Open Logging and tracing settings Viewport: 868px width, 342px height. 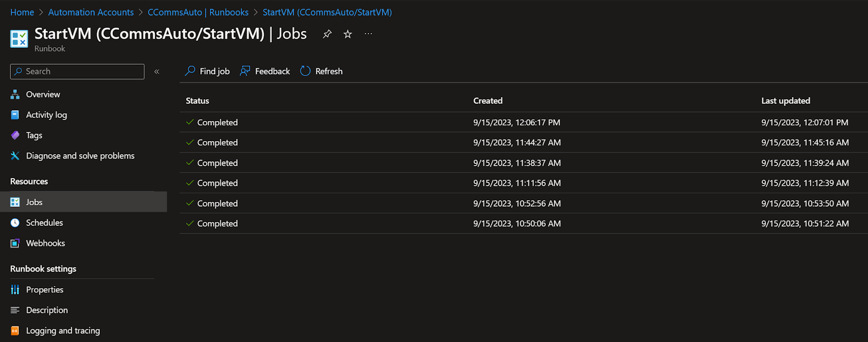63,331
